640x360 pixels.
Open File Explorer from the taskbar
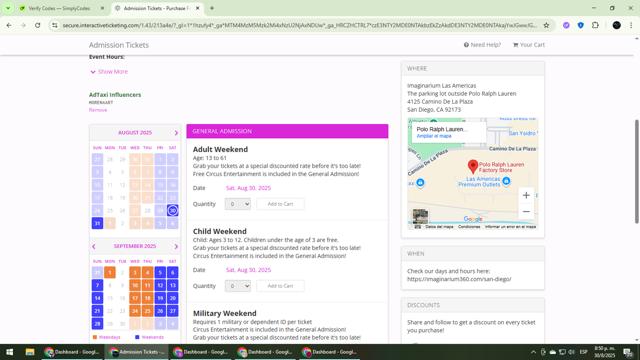tap(30, 352)
